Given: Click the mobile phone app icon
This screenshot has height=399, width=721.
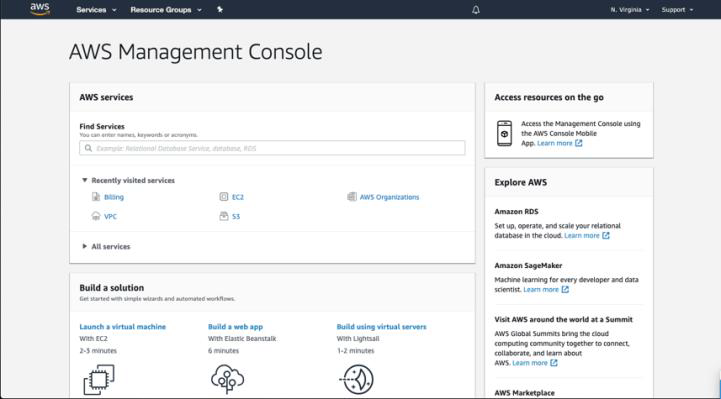Looking at the screenshot, I should (504, 133).
